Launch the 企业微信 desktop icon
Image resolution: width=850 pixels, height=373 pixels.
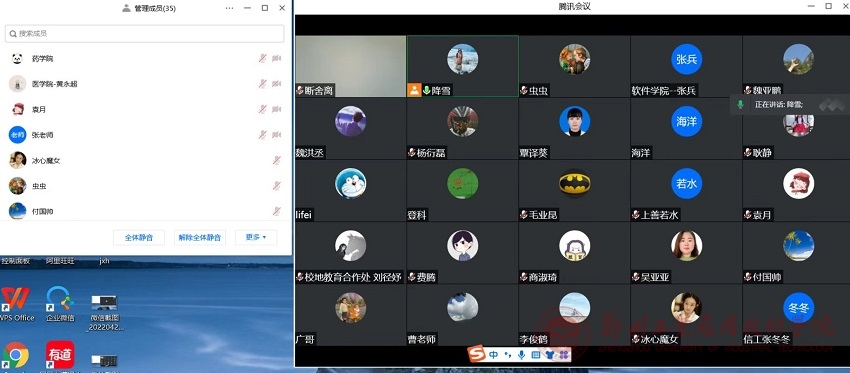pos(60,304)
